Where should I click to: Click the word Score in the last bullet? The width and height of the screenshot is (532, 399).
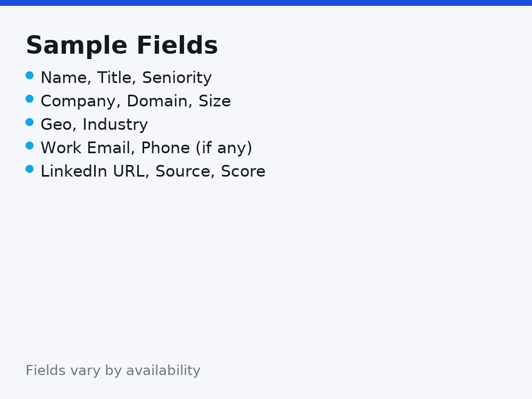point(243,171)
